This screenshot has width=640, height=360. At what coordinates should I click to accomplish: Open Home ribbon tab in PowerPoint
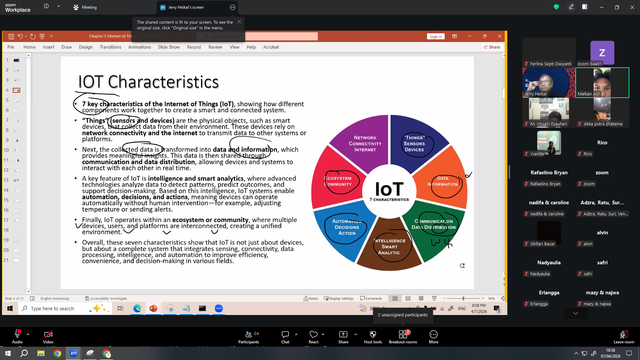pos(29,47)
